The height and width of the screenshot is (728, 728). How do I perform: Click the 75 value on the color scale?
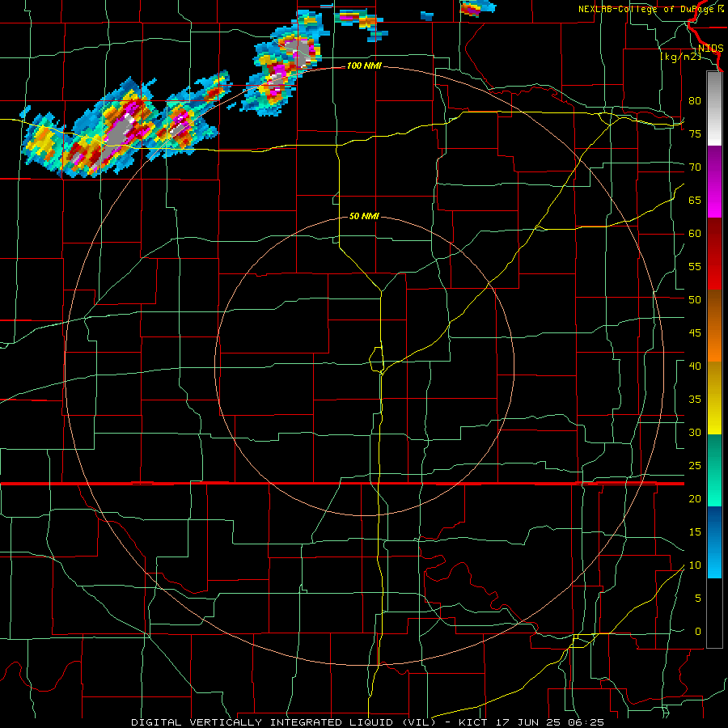pos(695,133)
